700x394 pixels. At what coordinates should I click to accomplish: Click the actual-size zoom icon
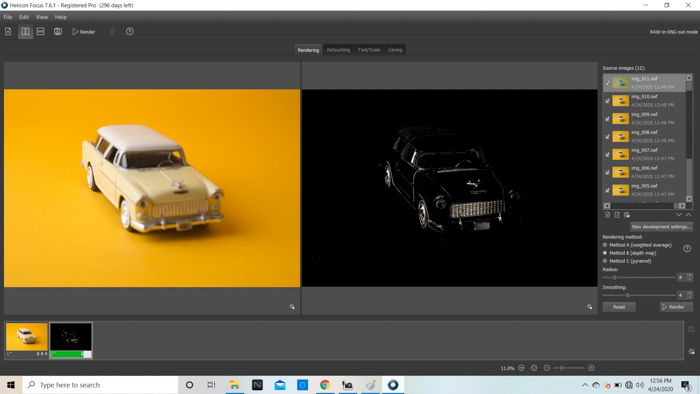(534, 368)
